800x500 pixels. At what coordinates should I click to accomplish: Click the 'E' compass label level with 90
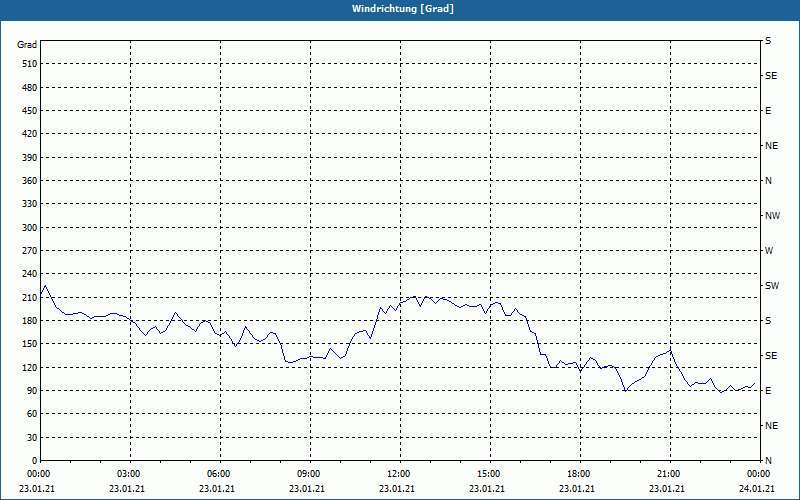pos(768,391)
